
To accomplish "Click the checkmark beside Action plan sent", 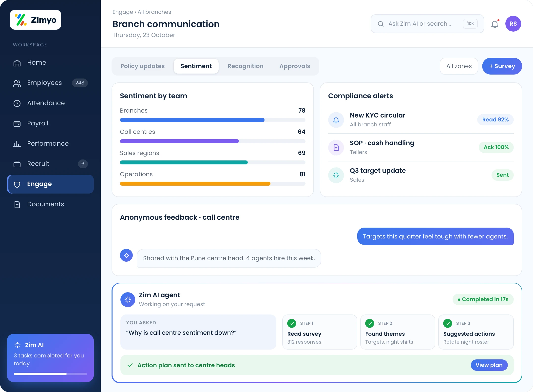I will [x=130, y=365].
